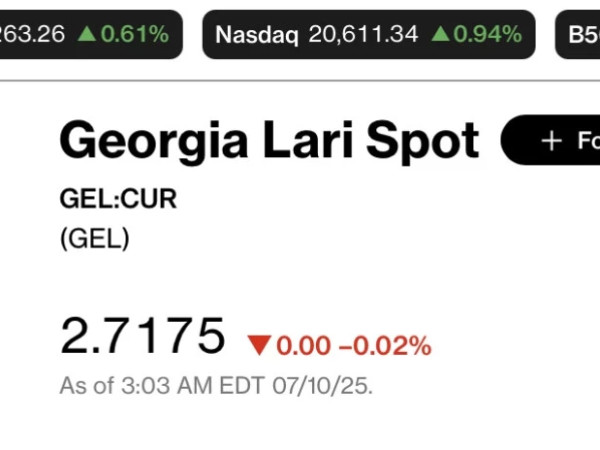Open the ticker chip showing 263.26

coord(91,34)
